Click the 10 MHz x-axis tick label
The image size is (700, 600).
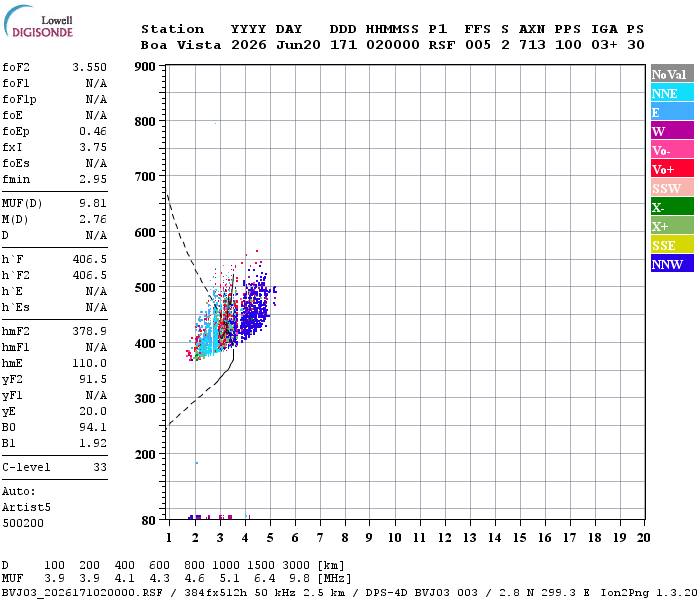point(394,538)
